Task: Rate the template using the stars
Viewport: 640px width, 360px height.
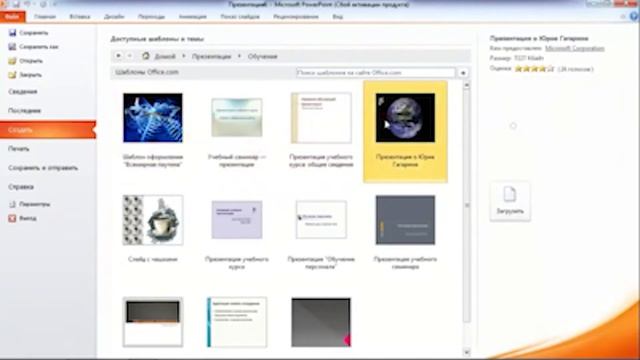Action: click(x=534, y=69)
